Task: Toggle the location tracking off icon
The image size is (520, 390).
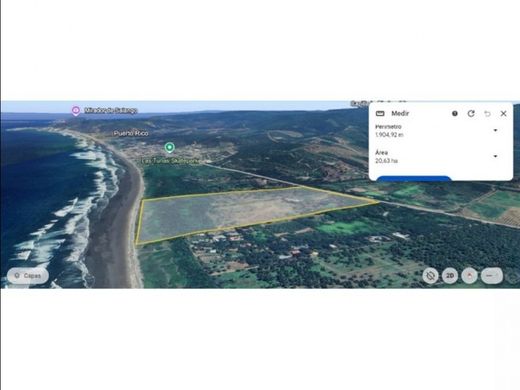Action: click(430, 276)
